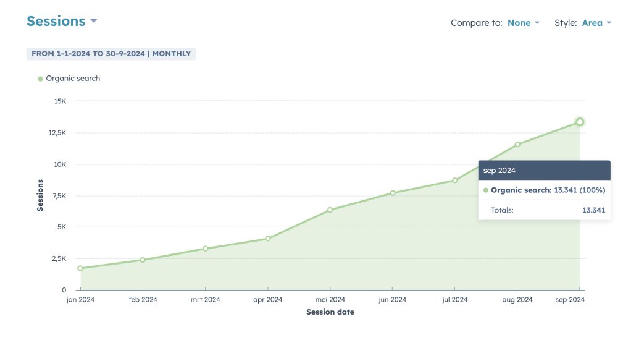Toggle the Organic search legend item
This screenshot has width=644, height=340.
point(69,79)
